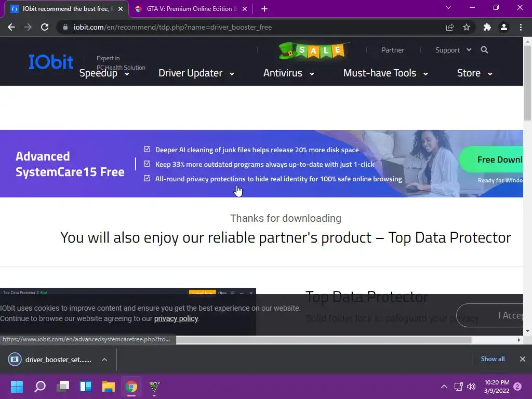Screen dimensions: 532x399
Task: Open the Chrome profile avatar menu
Action: pyautogui.click(x=504, y=27)
